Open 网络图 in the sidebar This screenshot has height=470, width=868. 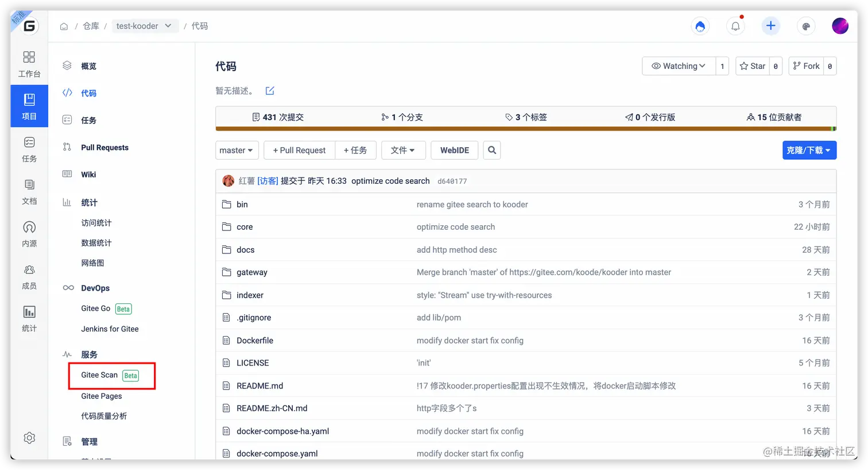pos(92,263)
